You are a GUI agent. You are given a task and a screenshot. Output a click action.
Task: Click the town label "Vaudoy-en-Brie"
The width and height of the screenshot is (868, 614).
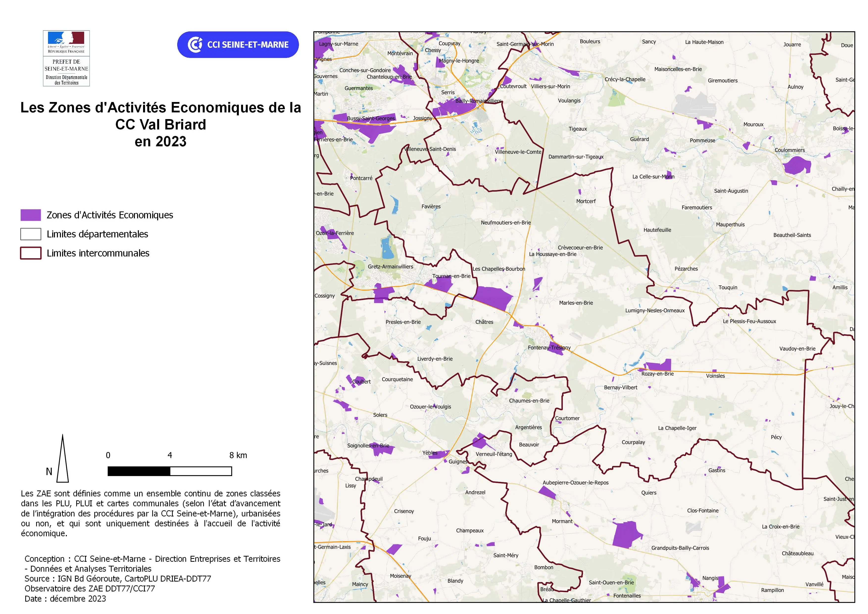click(797, 349)
